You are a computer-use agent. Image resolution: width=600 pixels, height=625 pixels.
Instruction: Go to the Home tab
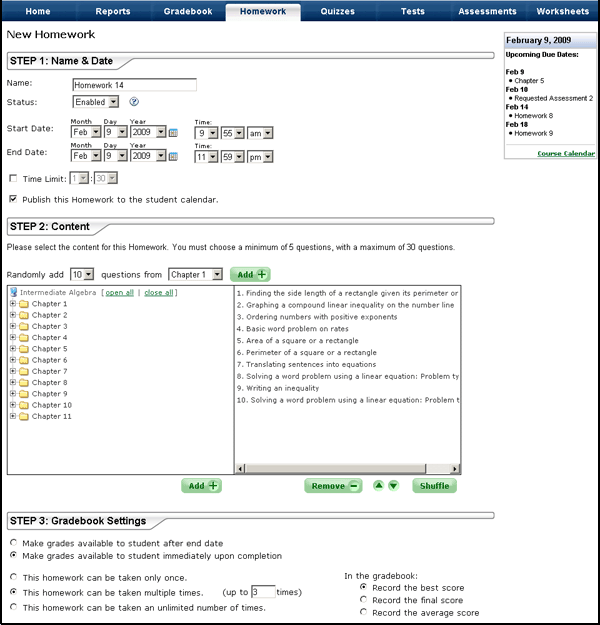(38, 11)
